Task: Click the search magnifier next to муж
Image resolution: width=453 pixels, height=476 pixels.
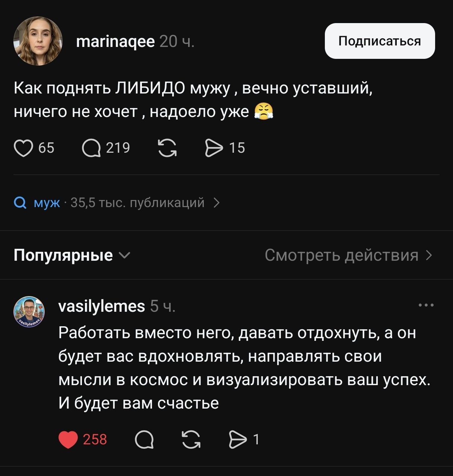Action: coord(20,203)
